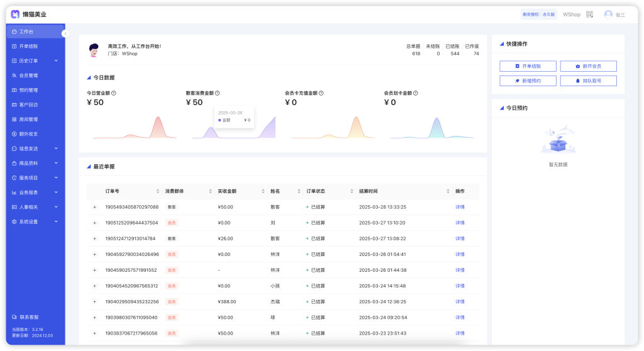Click the 新增预约 button
Screen dimensions: 644x351
pyautogui.click(x=528, y=81)
